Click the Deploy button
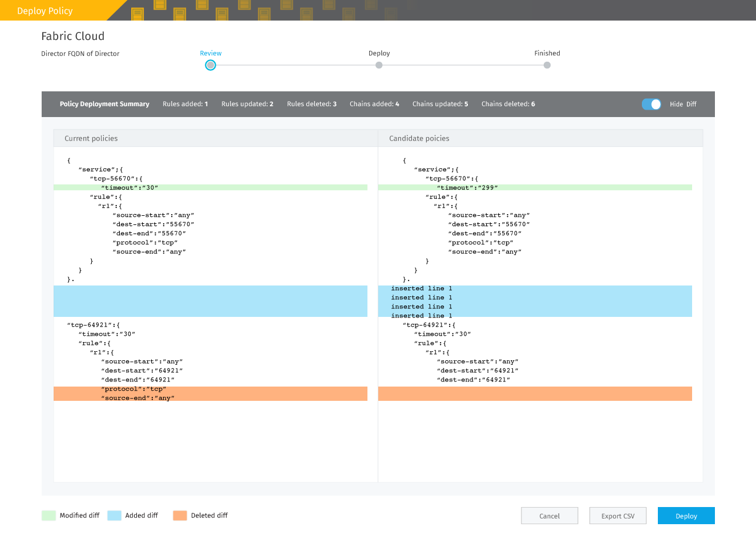This screenshot has width=756, height=559. click(x=686, y=516)
